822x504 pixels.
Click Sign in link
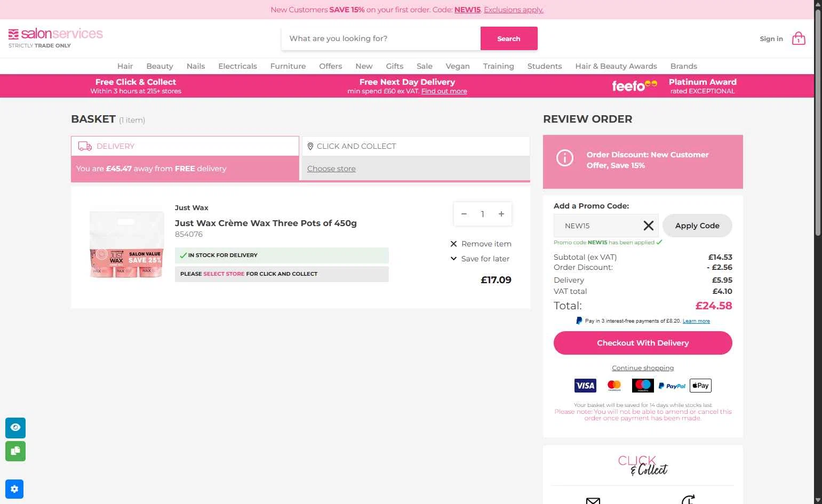pyautogui.click(x=771, y=38)
